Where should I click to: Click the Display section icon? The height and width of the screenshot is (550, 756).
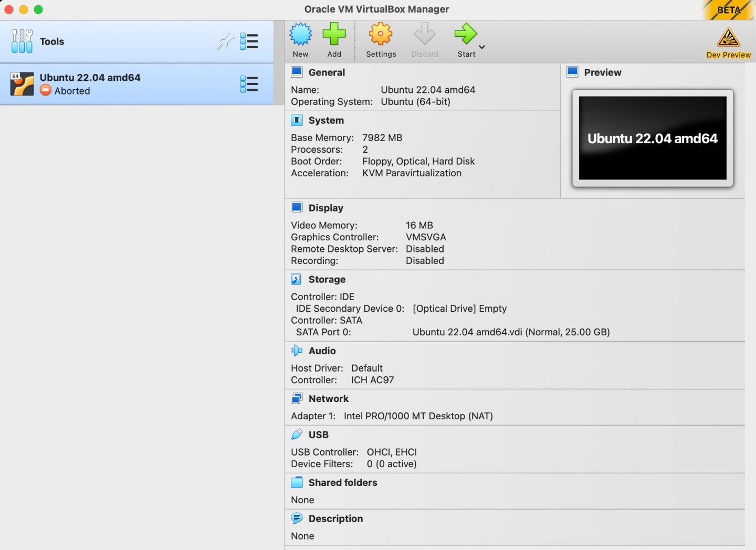297,207
